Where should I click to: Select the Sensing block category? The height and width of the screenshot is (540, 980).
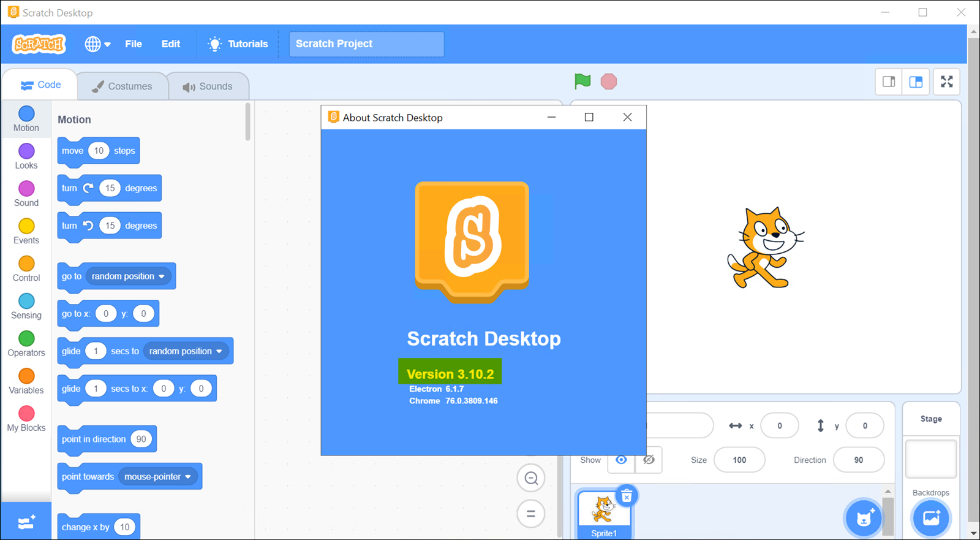[26, 306]
